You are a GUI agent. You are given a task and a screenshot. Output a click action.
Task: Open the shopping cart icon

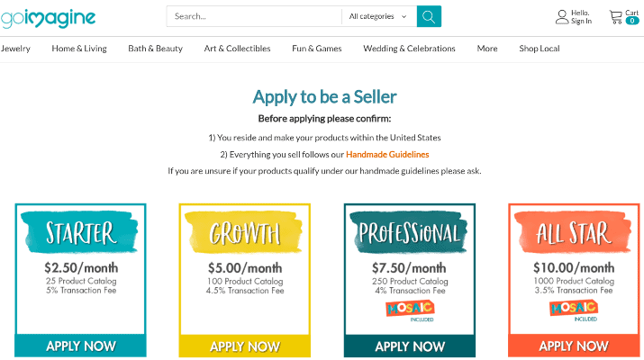(616, 17)
